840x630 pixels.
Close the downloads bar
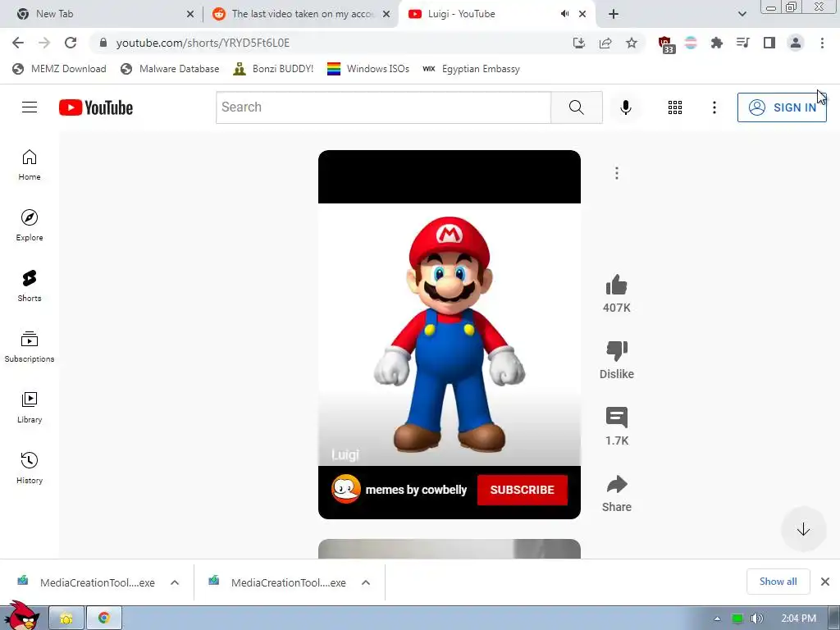click(825, 582)
